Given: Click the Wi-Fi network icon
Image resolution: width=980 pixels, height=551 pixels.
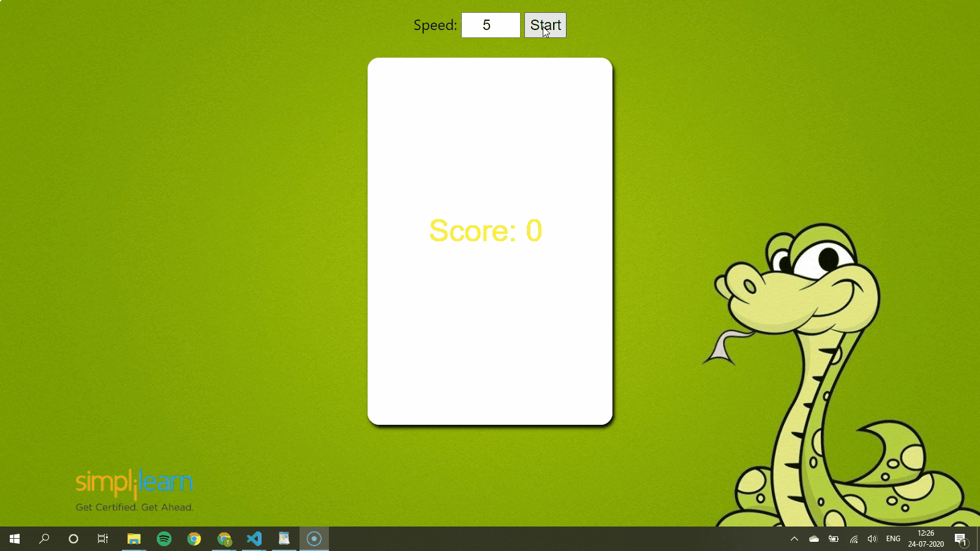Looking at the screenshot, I should 853,539.
